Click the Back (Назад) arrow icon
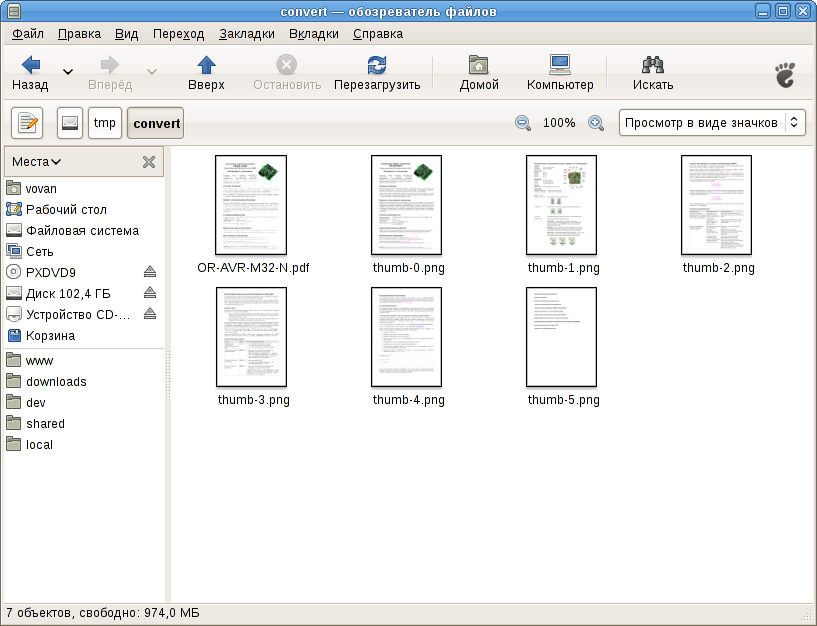The width and height of the screenshot is (817, 626). [x=30, y=66]
